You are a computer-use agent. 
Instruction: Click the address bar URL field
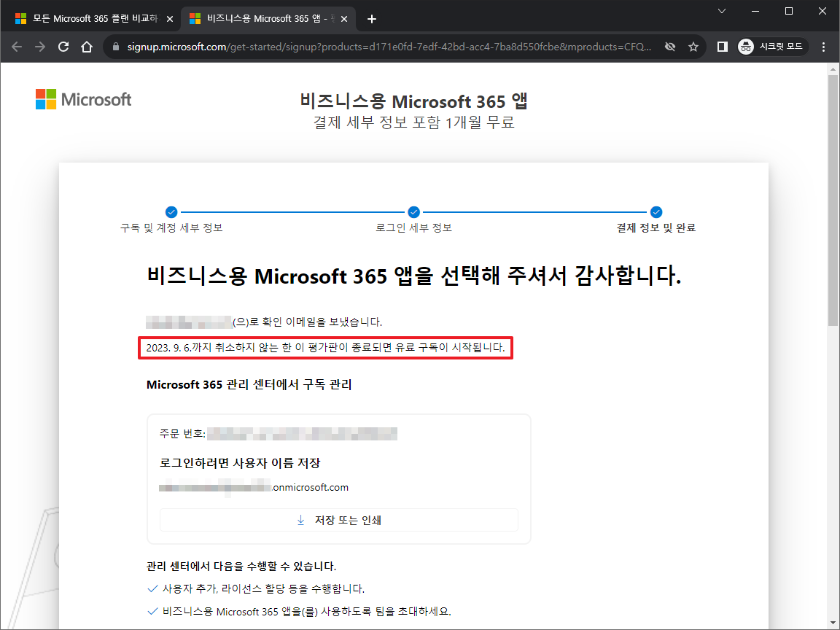(389, 47)
